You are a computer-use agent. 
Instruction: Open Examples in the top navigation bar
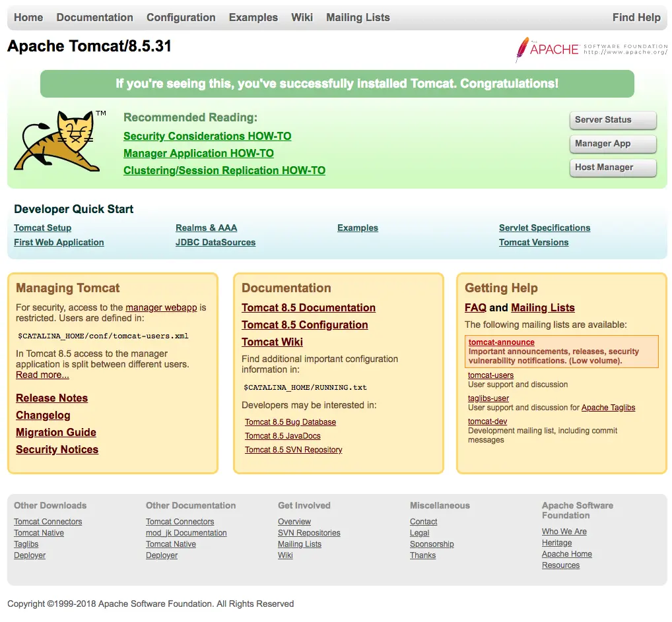(253, 18)
